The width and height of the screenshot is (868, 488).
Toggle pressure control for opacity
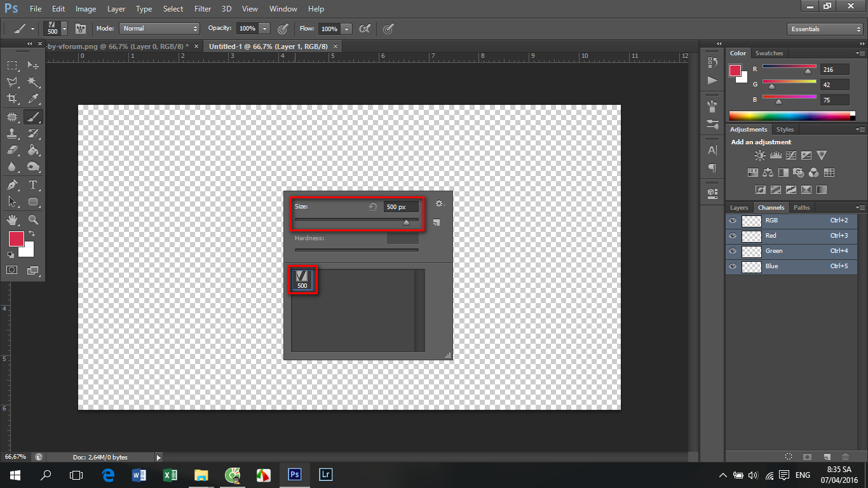click(283, 29)
